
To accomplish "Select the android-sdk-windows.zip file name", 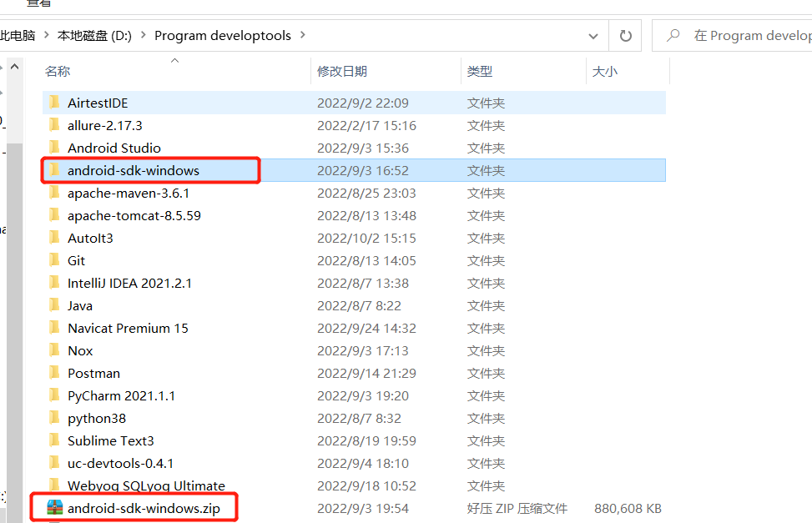I will (144, 508).
